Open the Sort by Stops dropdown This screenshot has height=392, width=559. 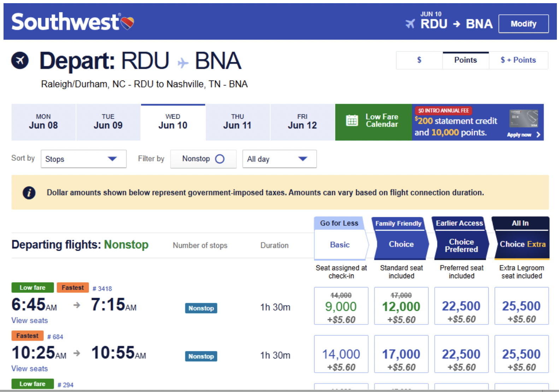(x=83, y=159)
